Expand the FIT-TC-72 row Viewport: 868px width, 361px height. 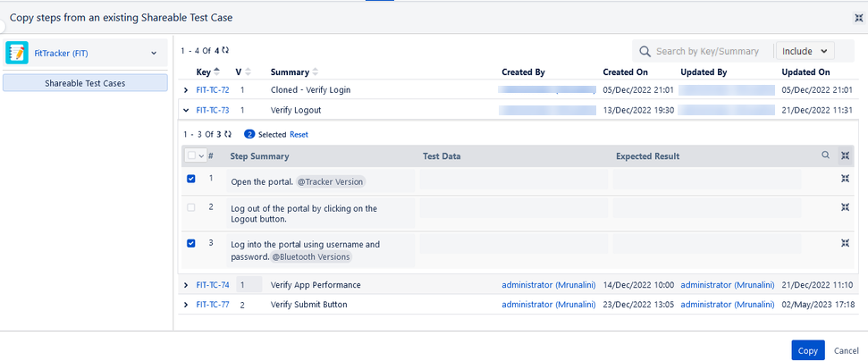tap(186, 89)
